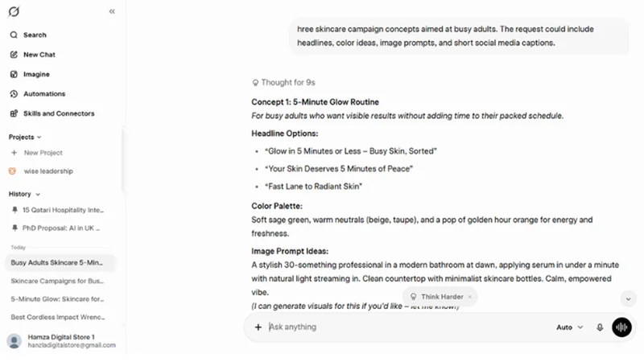Activate microphone dictation icon
The image size is (644, 362).
(x=600, y=327)
